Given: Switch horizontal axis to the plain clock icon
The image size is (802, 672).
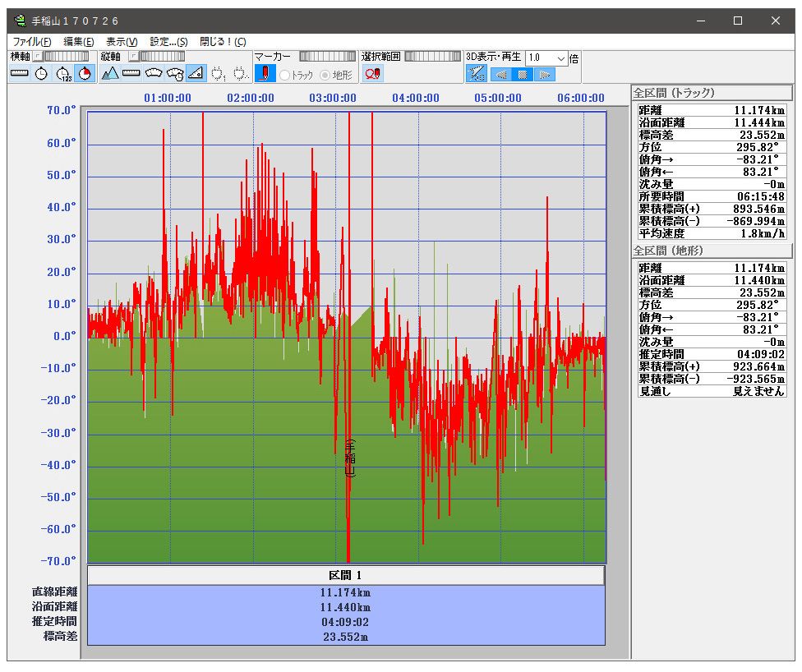Looking at the screenshot, I should pyautogui.click(x=41, y=74).
